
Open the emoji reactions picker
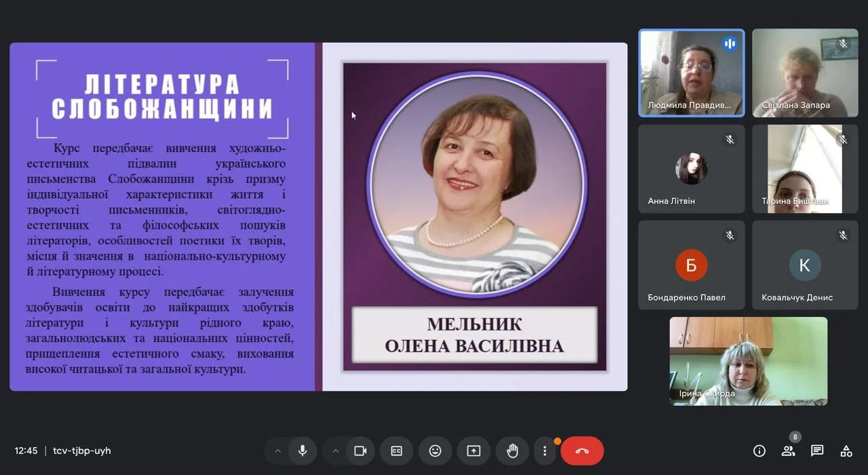coord(435,451)
